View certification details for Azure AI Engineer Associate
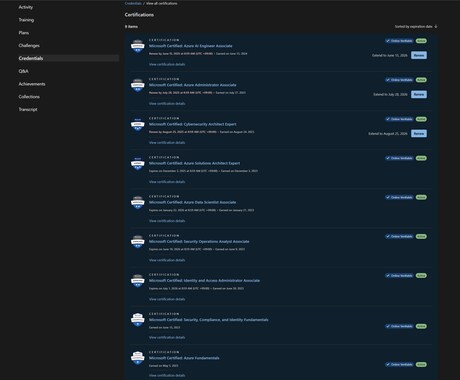This screenshot has width=460, height=380. pos(167,64)
